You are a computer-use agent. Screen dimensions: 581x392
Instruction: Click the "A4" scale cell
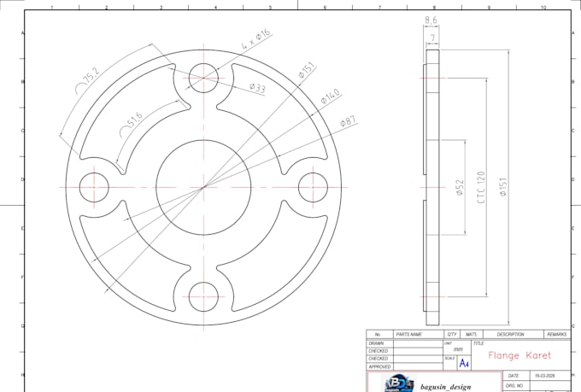tap(464, 364)
